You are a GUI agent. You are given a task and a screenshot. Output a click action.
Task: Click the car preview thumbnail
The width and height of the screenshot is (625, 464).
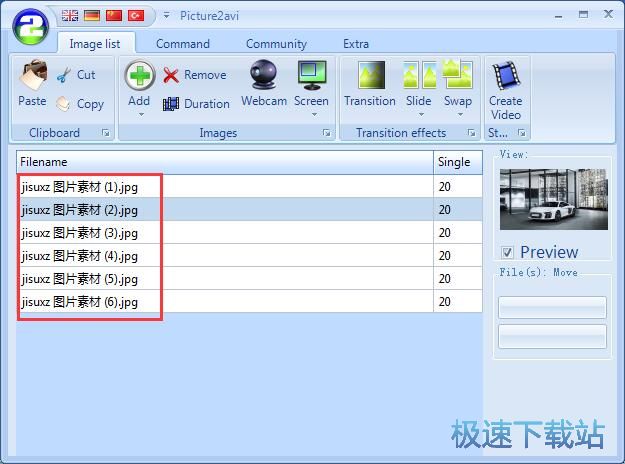pyautogui.click(x=539, y=201)
